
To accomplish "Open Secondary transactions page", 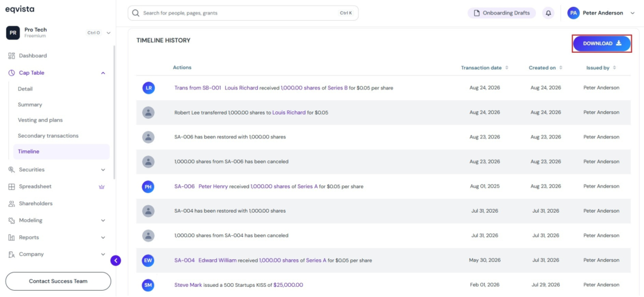I will point(48,135).
